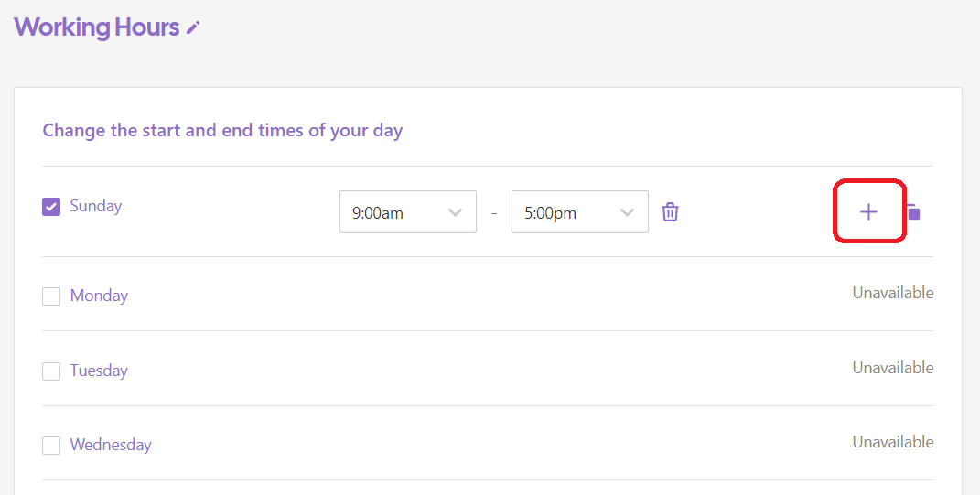Click the pencil icon beside Working Hours
The width and height of the screenshot is (980, 495).
(x=192, y=28)
